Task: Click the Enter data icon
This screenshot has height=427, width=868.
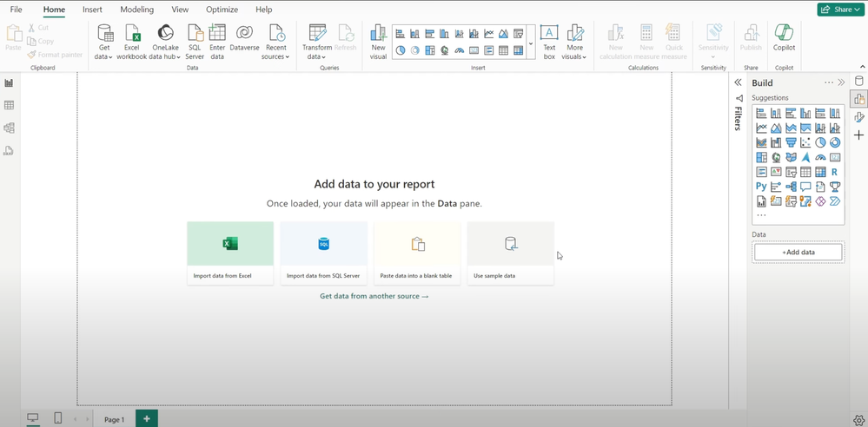Action: [217, 41]
